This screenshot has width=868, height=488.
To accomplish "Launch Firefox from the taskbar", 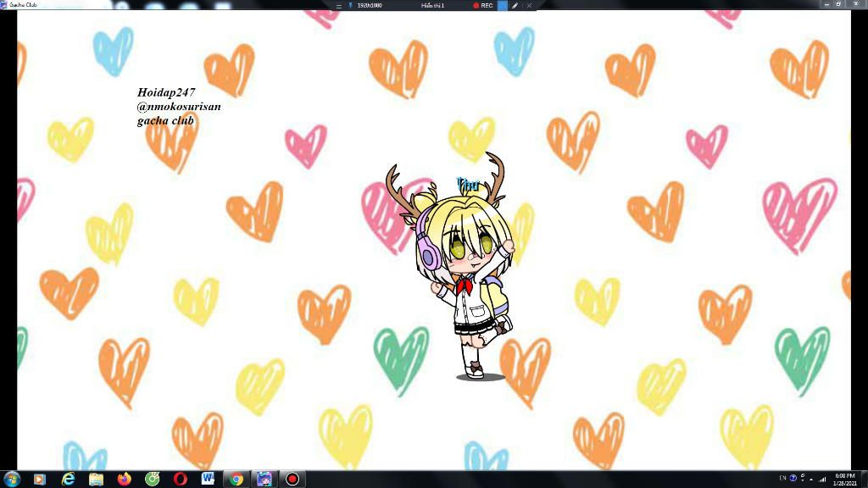I will click(125, 479).
